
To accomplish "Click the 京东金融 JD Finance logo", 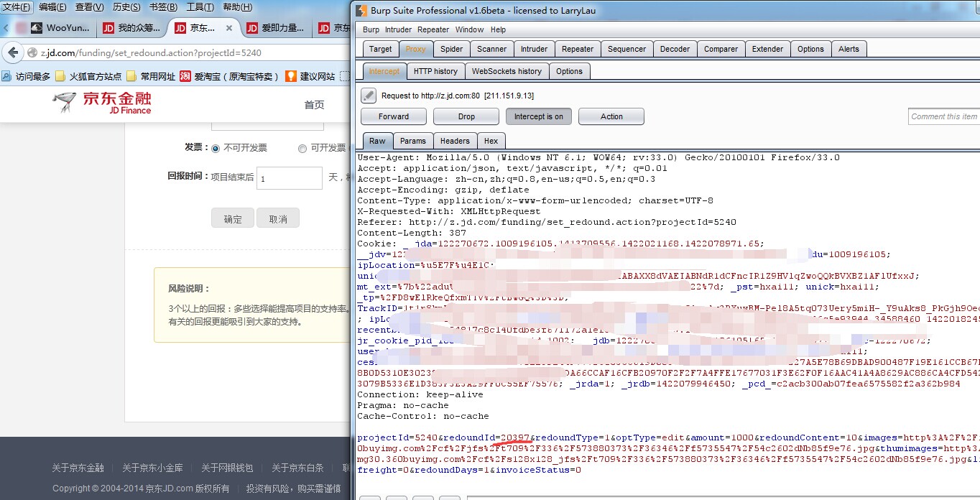I will pyautogui.click(x=102, y=103).
